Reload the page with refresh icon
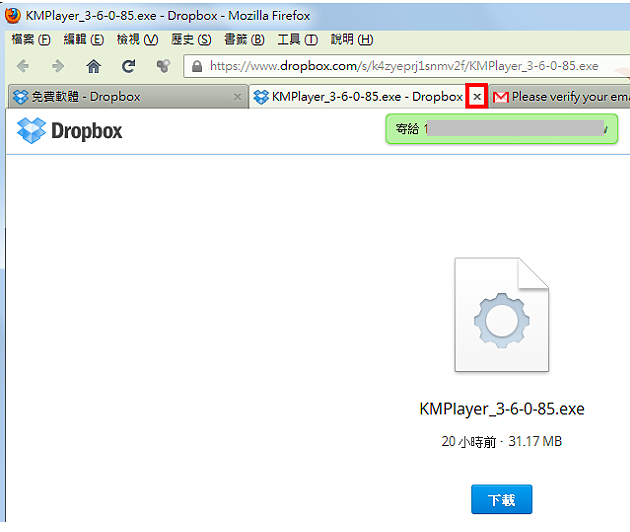Image resolution: width=630 pixels, height=532 pixels. 129,66
